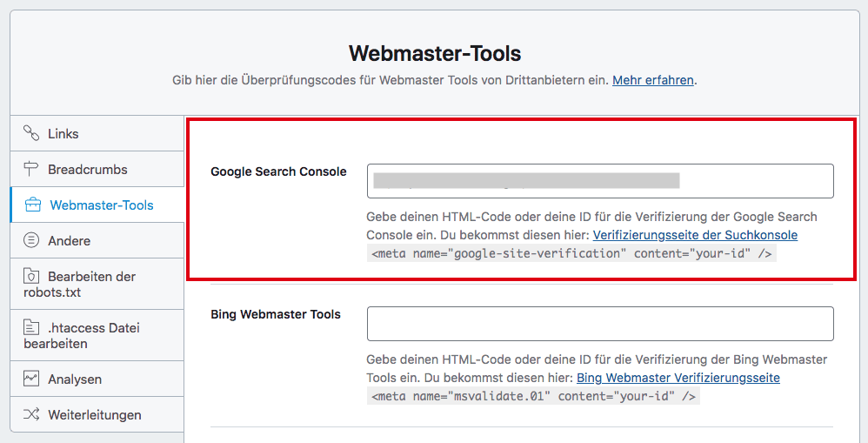Click the msvalidate.01 meta code snippet
868x443 pixels.
533,396
